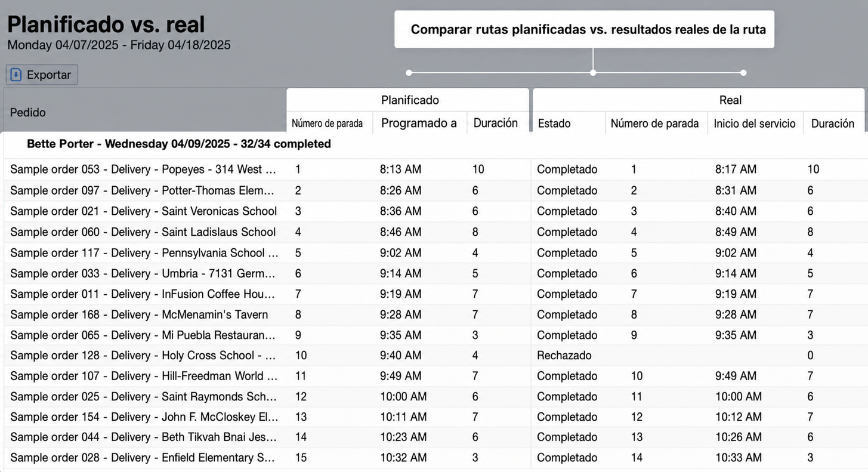Click the Planificado group header

pyautogui.click(x=410, y=100)
